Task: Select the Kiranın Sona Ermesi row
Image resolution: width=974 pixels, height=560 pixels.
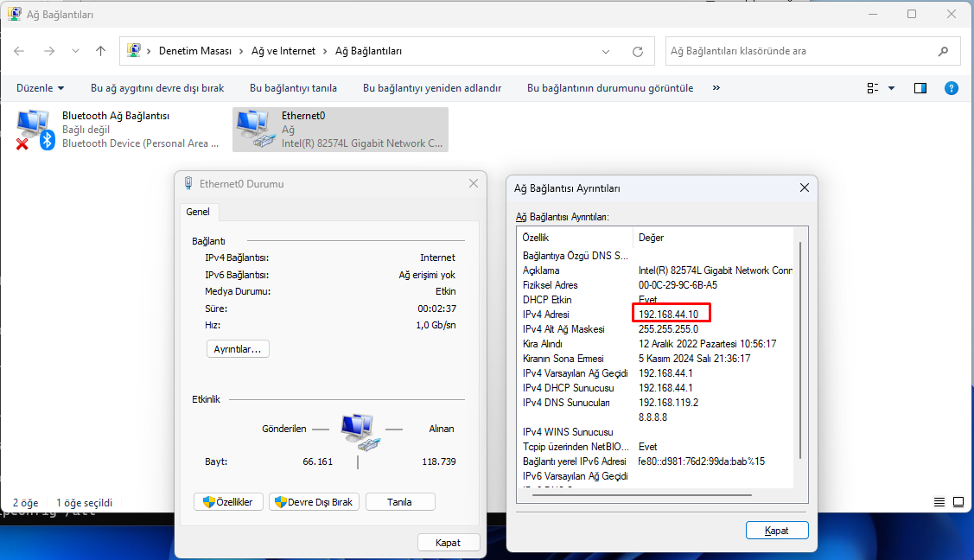Action: [655, 359]
